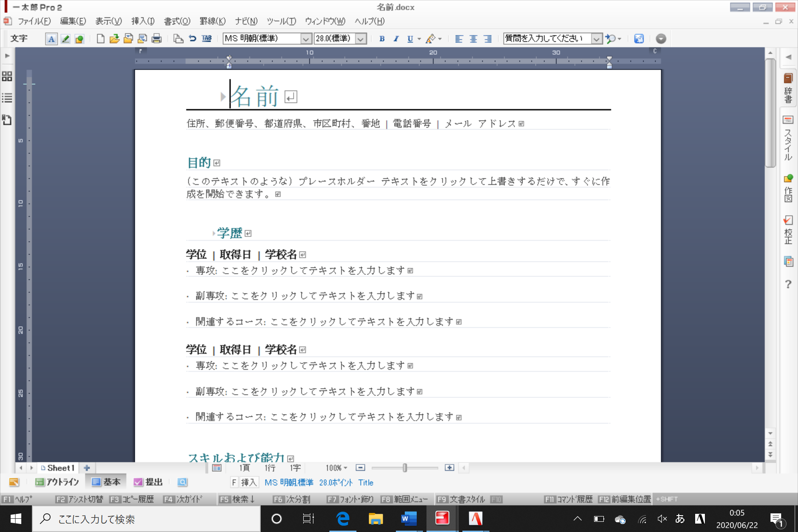Add a new sheet with plus icon

pos(87,468)
